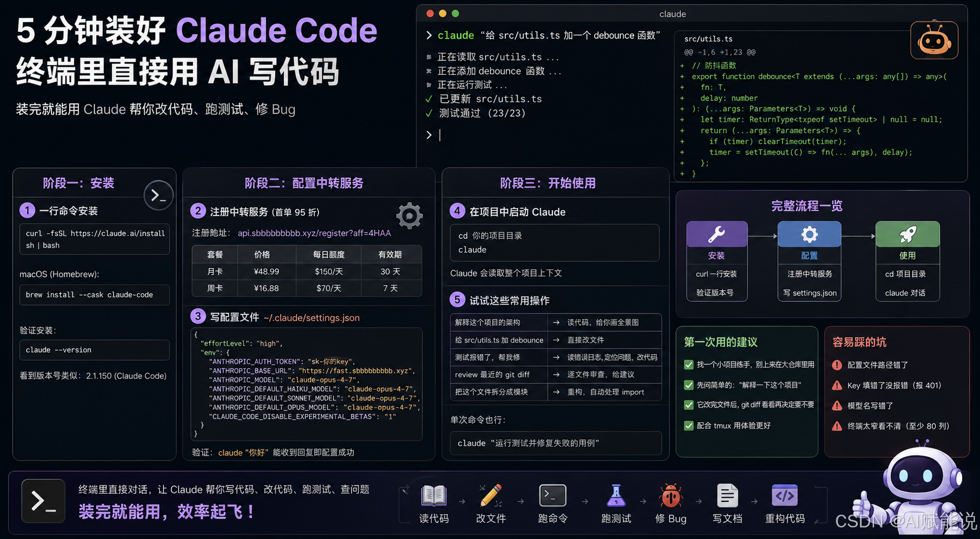This screenshot has height=539, width=980.
Task: Toggle the checkbox for 配合 tmux 用体验更好
Action: point(689,425)
